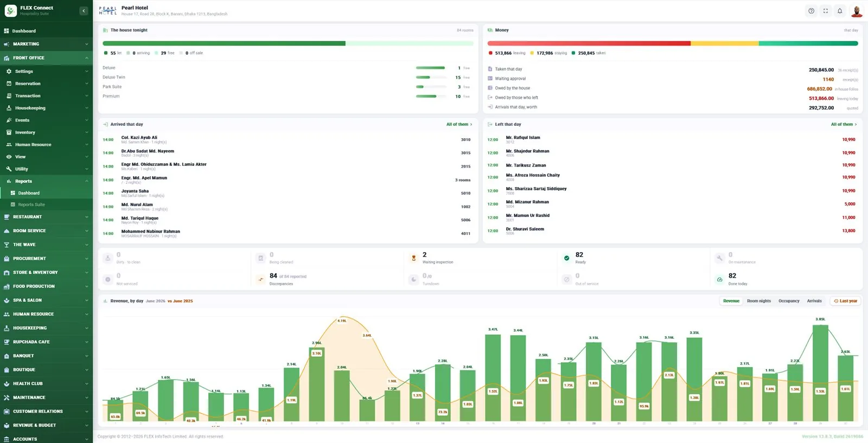Click the Settings gear icon in sidebar
Screen dimensions: 868x443
(x=9, y=72)
